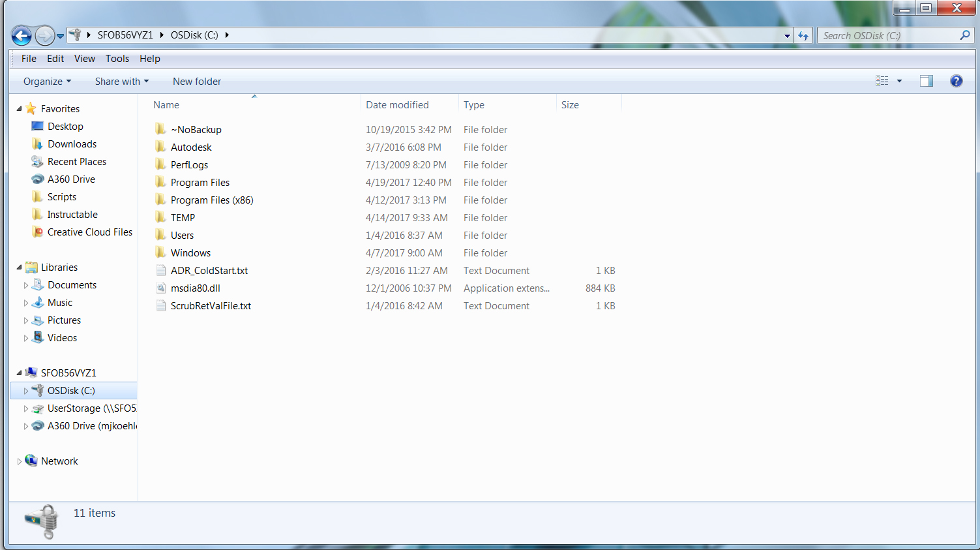
Task: Open the Scripts favorite folder
Action: tap(62, 197)
